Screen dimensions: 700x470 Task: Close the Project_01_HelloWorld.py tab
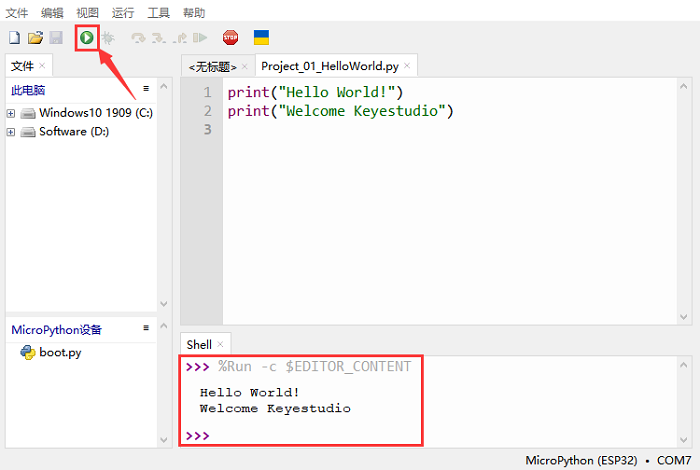tap(407, 66)
